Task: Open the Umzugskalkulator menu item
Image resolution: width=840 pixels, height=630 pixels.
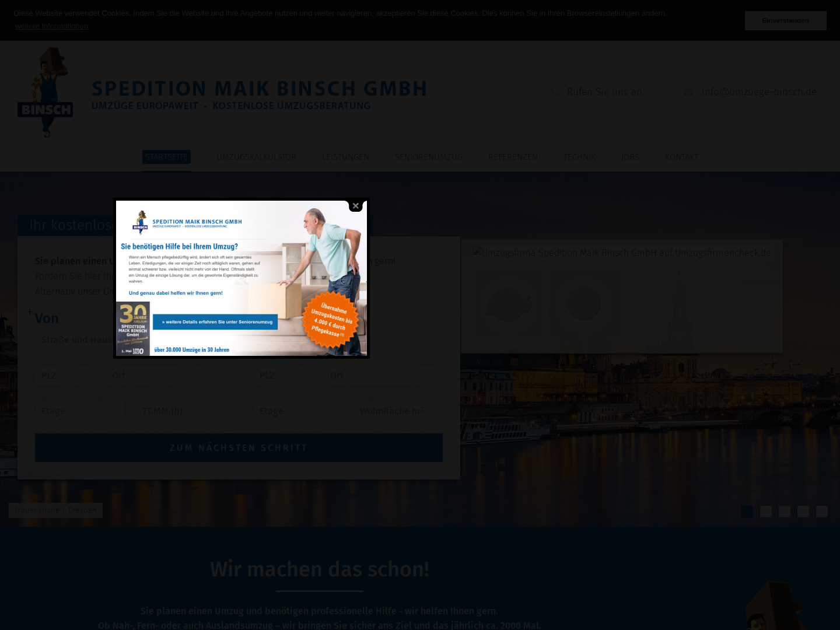Action: [256, 157]
